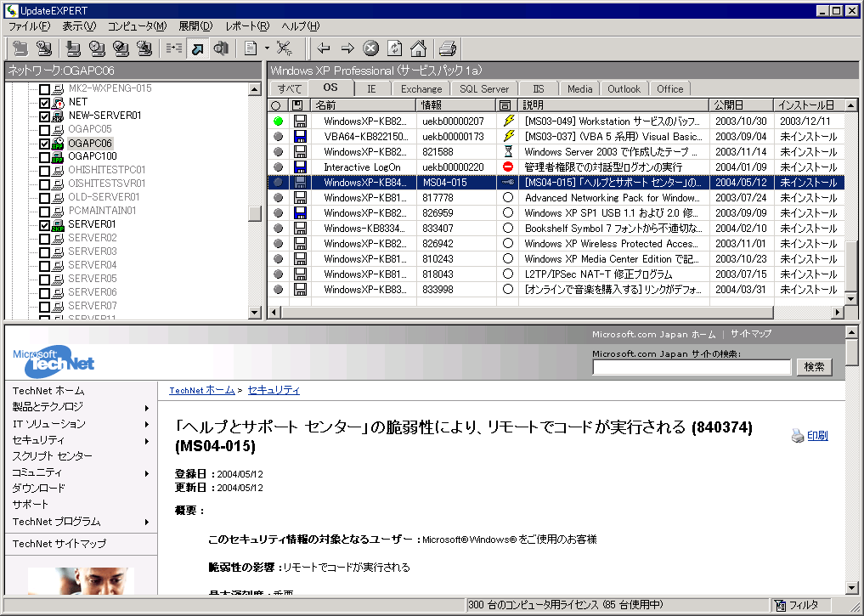Image resolution: width=864 pixels, height=616 pixels.
Task: Switch to the SQL Server tab
Action: (x=484, y=88)
